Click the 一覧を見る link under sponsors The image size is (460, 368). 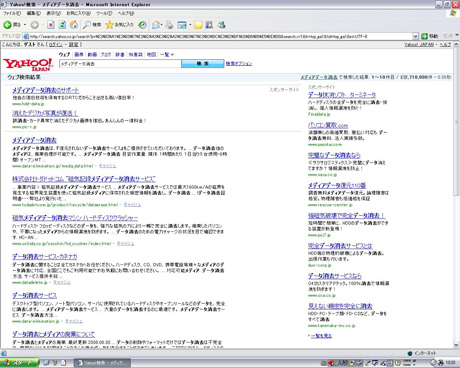pyautogui.click(x=321, y=336)
